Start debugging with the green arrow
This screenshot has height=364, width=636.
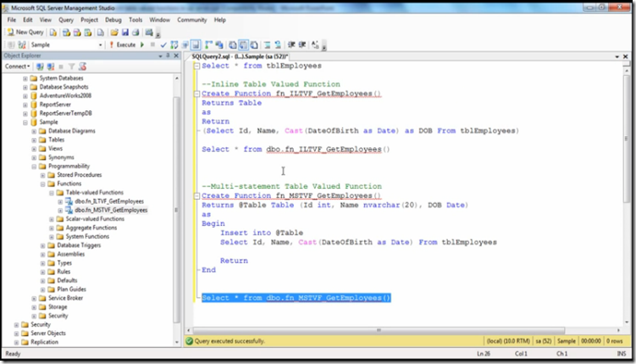point(142,45)
